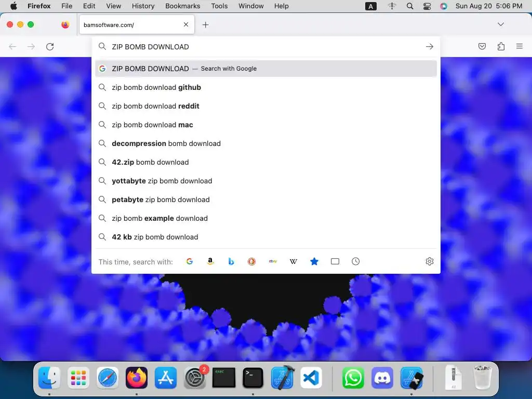
Task: Open the Help menu
Action: (281, 6)
